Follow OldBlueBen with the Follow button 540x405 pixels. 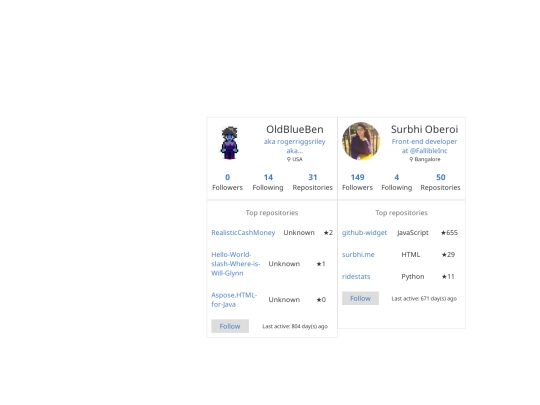click(230, 326)
